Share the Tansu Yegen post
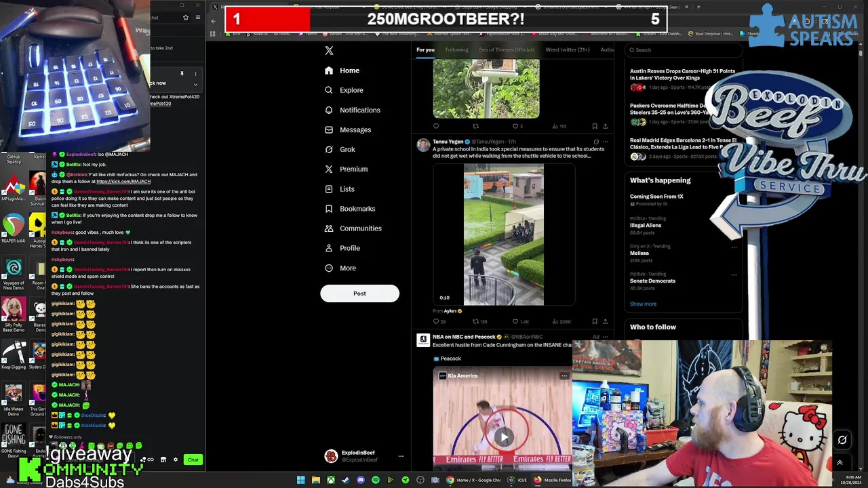Viewport: 868px width, 488px height. point(605,321)
